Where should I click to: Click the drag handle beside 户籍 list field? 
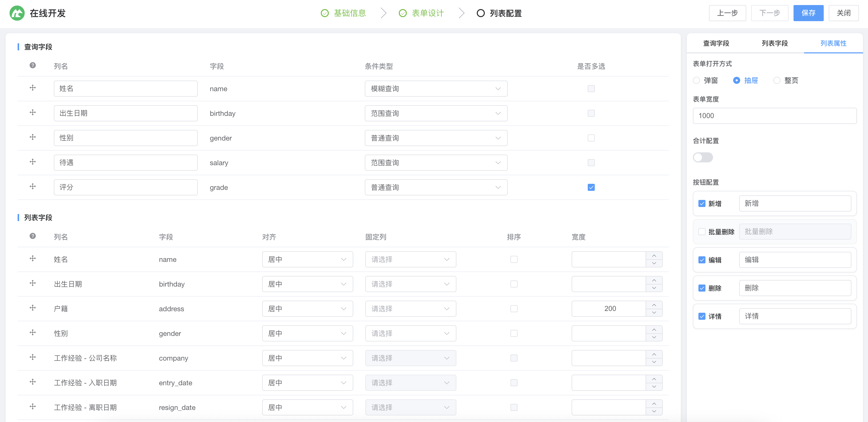[x=32, y=308]
